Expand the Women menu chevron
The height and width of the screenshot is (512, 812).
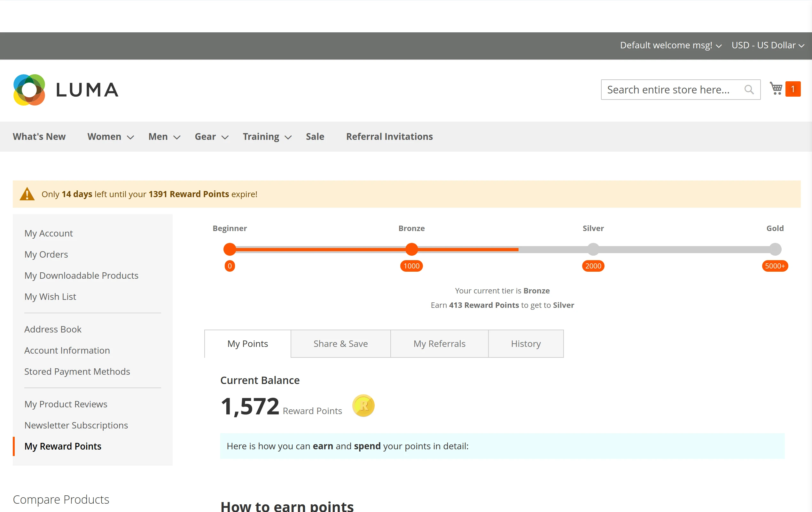tap(130, 137)
